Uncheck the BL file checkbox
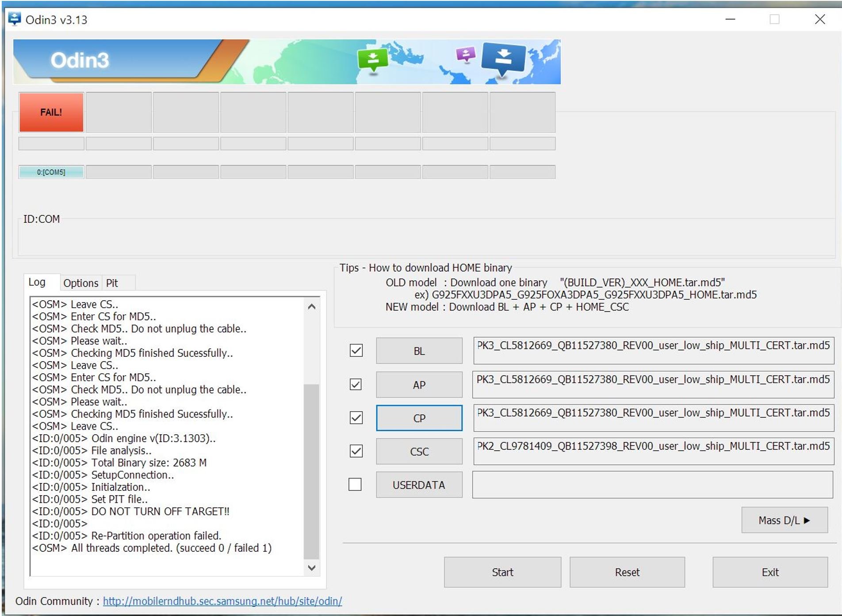The image size is (842, 616). (x=356, y=351)
